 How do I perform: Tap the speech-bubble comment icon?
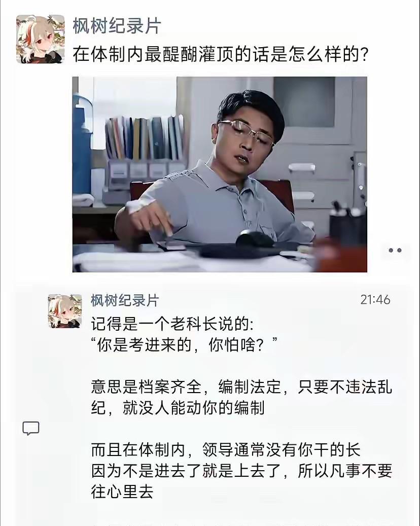(x=31, y=429)
